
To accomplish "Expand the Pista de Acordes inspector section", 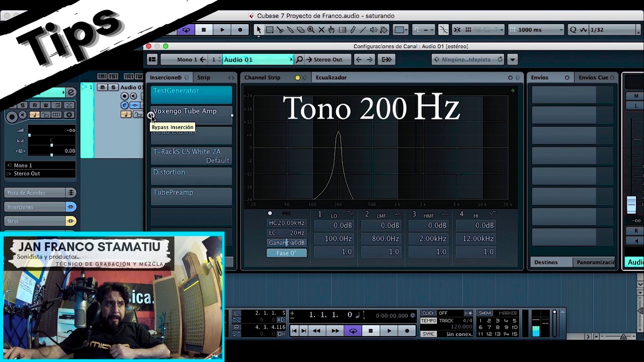I will pos(40,193).
